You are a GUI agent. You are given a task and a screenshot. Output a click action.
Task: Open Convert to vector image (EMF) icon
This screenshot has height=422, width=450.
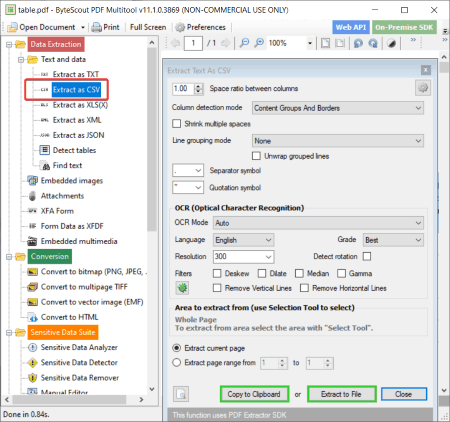[x=32, y=302]
